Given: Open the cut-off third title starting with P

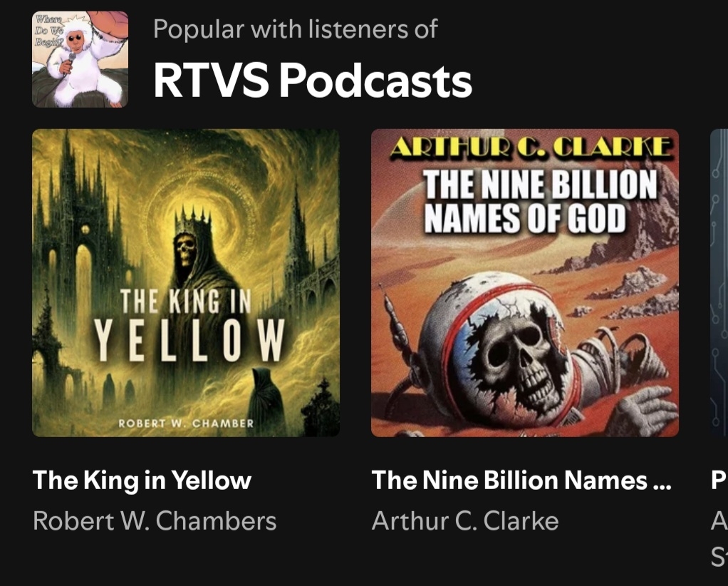Looking at the screenshot, I should pos(719,480).
